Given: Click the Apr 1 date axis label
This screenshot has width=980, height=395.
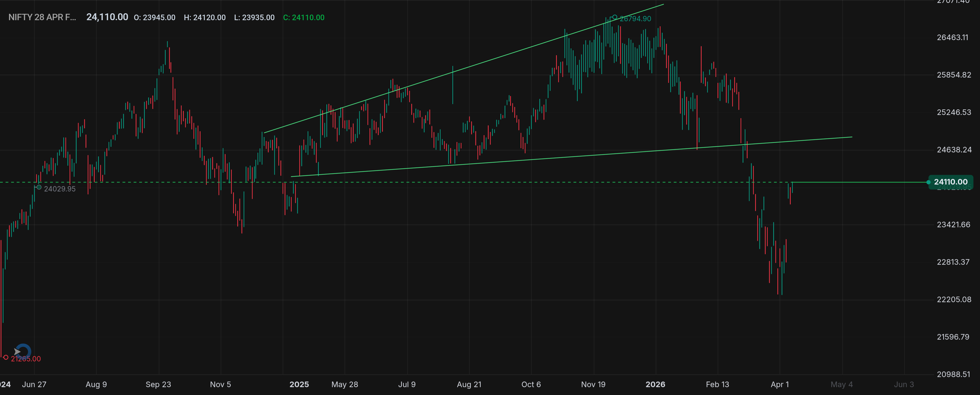Looking at the screenshot, I should [780, 385].
